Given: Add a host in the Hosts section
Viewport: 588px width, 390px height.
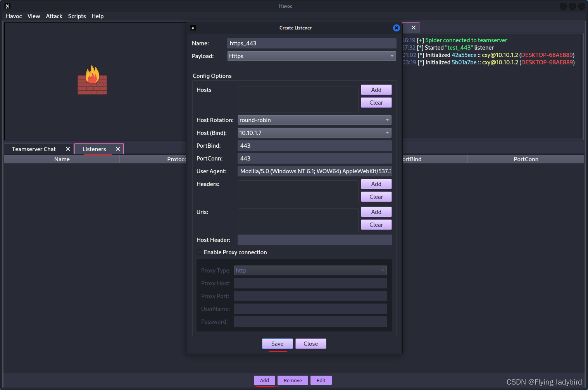Looking at the screenshot, I should coord(376,90).
